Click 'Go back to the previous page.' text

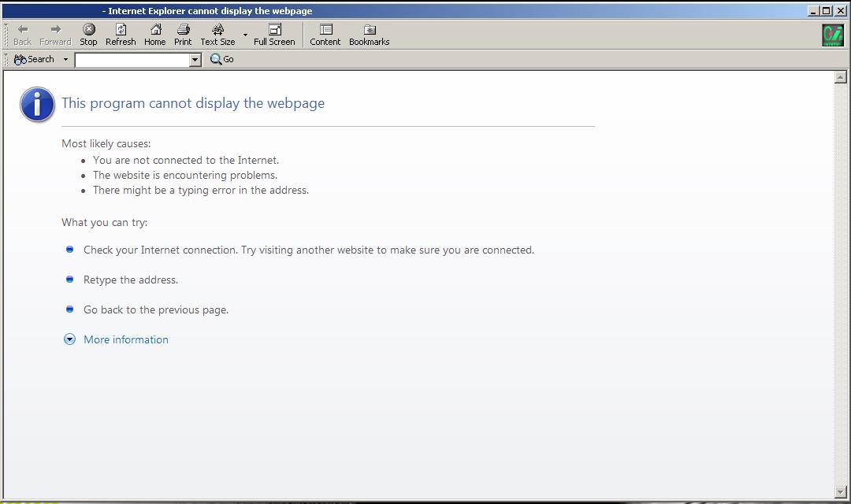[156, 309]
